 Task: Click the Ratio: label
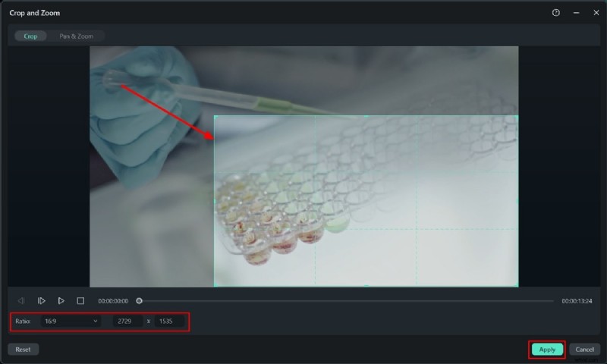pyautogui.click(x=23, y=321)
